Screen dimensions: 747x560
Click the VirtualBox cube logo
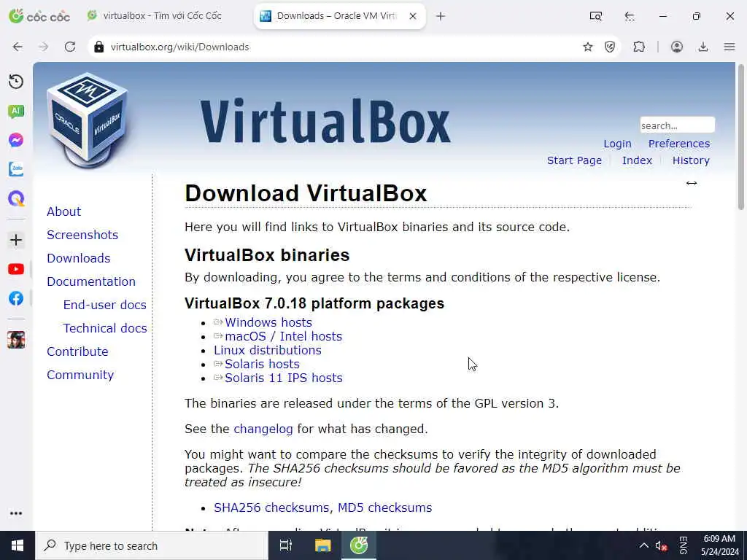88,120
